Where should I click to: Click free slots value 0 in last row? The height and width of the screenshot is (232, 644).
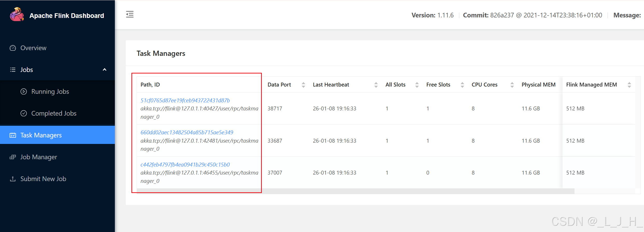click(x=428, y=173)
